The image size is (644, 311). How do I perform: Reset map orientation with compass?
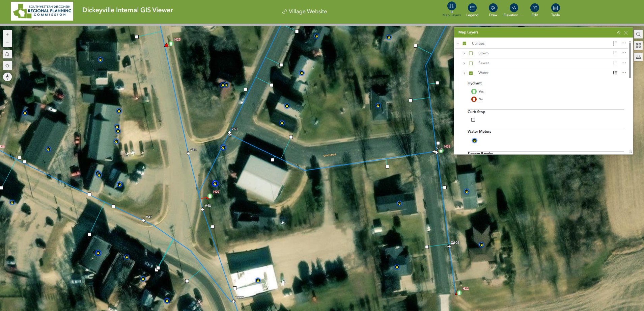coord(7,77)
